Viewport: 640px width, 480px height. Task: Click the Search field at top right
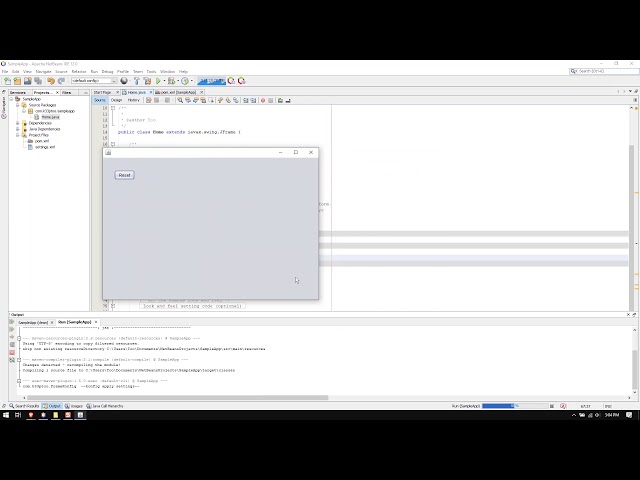pos(604,71)
